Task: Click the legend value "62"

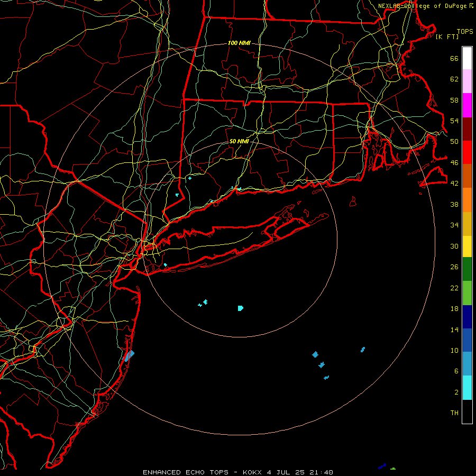Action: pyautogui.click(x=454, y=79)
